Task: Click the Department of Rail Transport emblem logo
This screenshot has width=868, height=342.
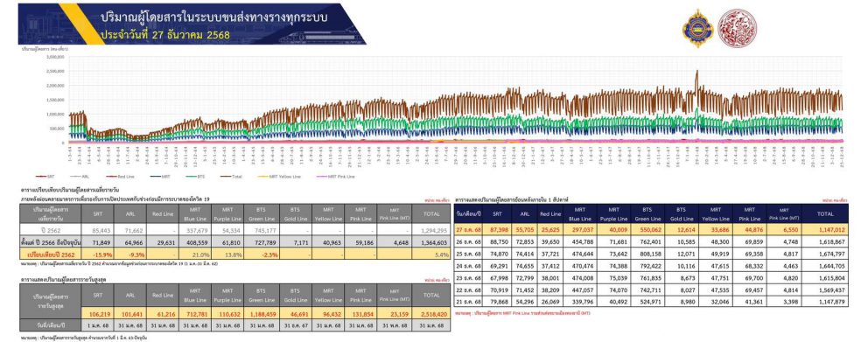Action: point(697,28)
